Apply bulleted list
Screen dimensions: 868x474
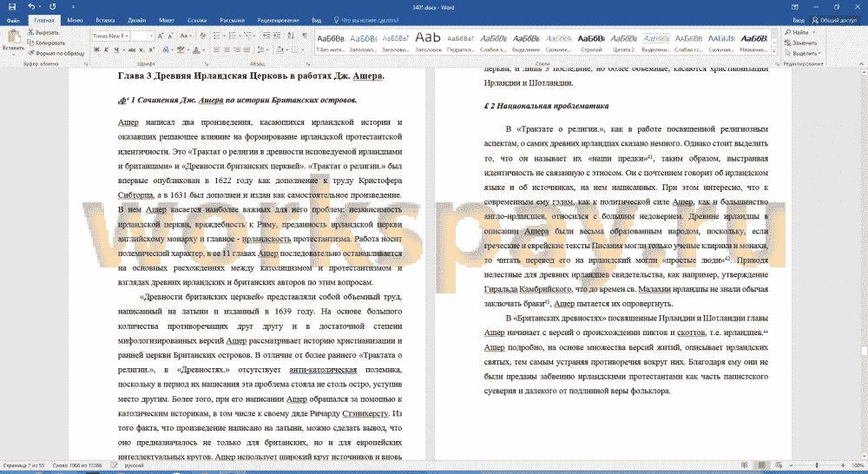tap(218, 36)
